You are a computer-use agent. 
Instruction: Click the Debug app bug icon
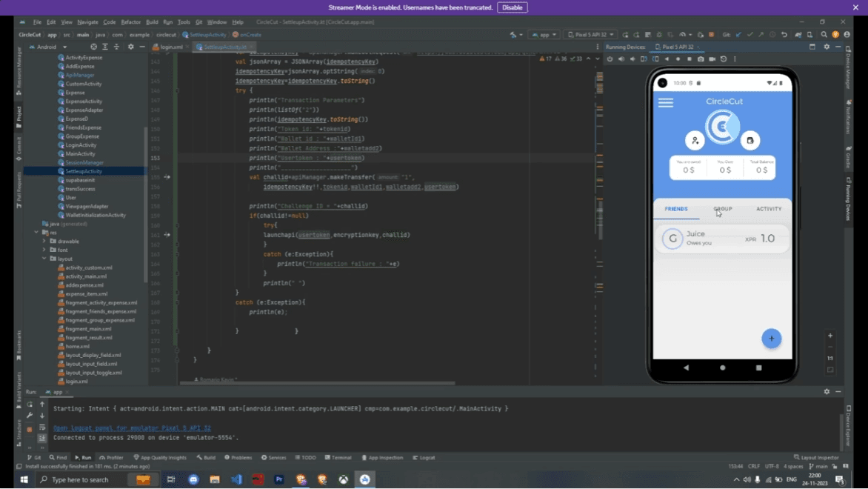tap(659, 35)
